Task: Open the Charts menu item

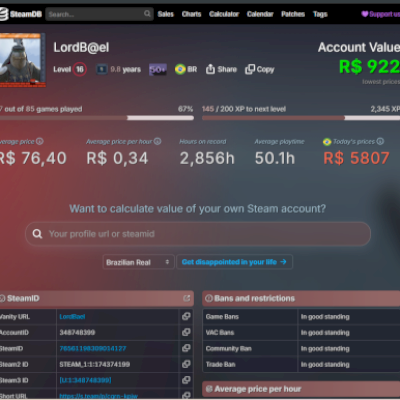Action: (191, 14)
